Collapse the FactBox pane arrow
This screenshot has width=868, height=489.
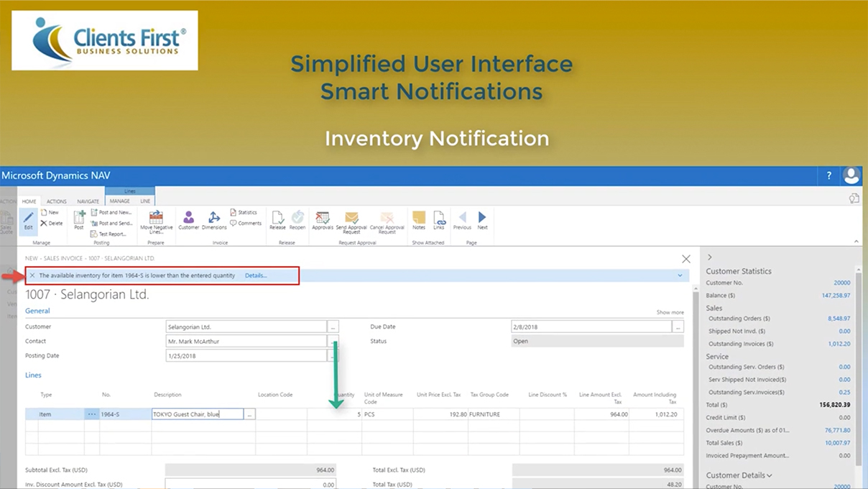click(x=710, y=257)
